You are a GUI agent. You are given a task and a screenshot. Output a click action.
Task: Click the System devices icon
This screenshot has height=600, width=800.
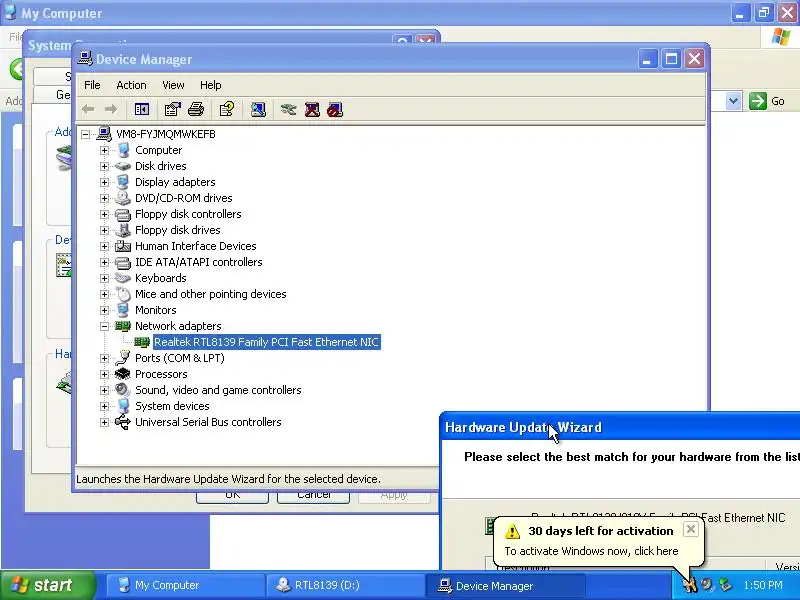pos(122,406)
